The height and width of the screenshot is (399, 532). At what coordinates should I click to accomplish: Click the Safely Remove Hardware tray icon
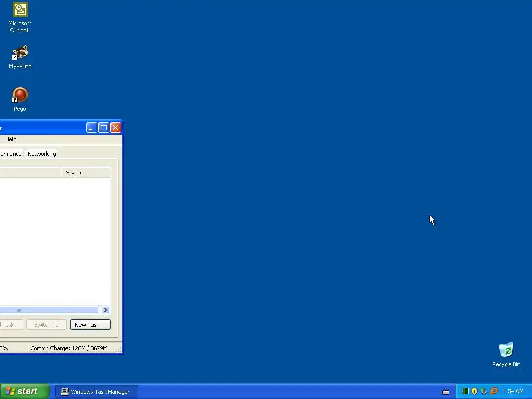pos(484,391)
